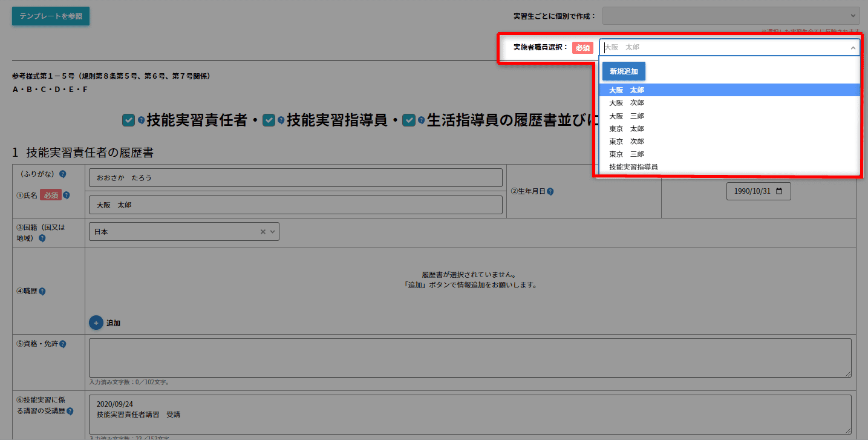Click the ふりがな input with おおさか たろう

(295, 178)
